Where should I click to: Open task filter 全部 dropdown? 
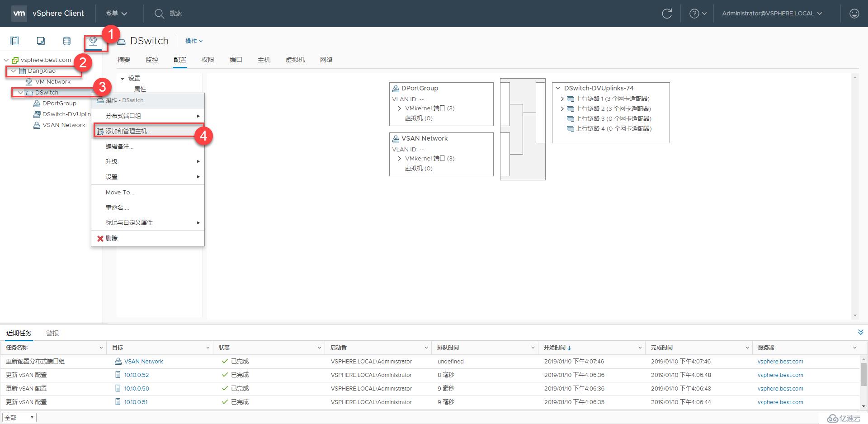pyautogui.click(x=19, y=418)
